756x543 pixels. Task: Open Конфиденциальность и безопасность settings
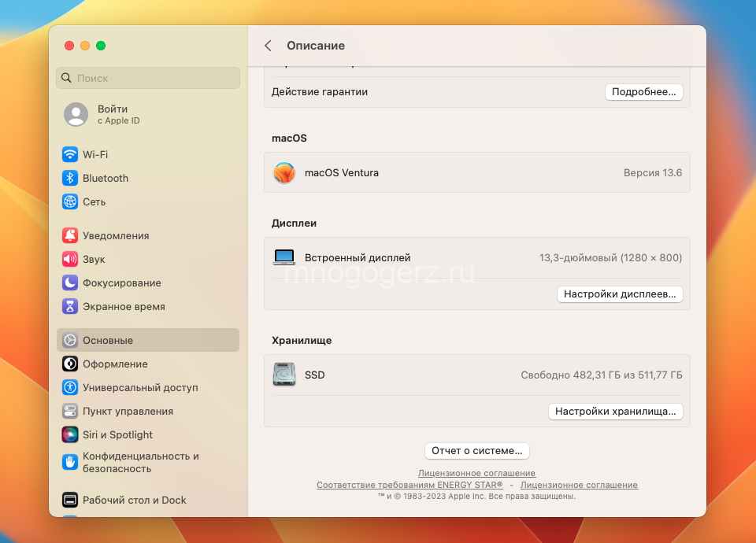click(148, 462)
